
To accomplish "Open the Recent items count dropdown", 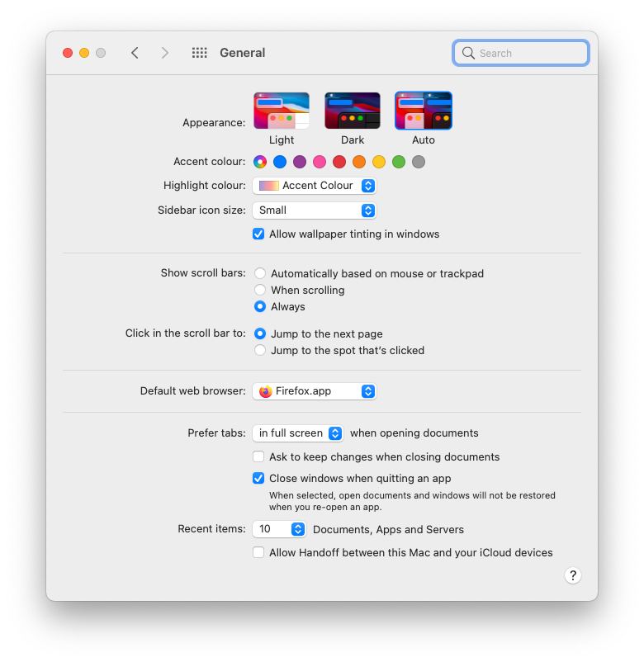I will (x=279, y=529).
